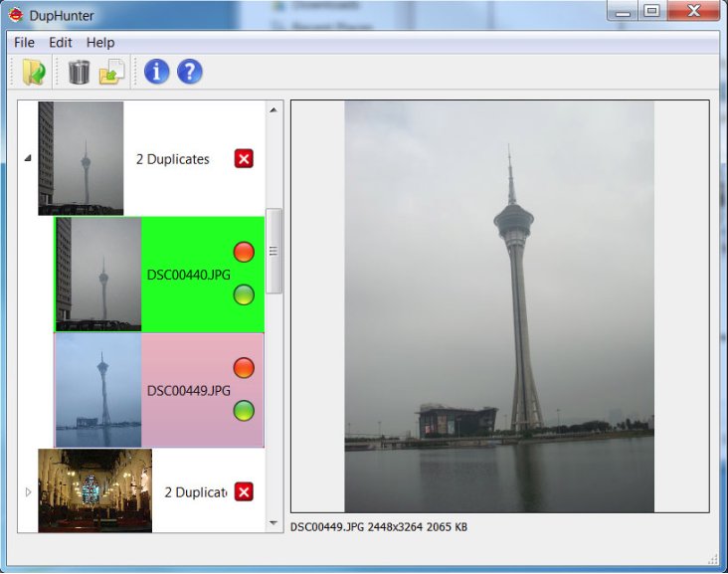Image resolution: width=728 pixels, height=574 pixels.
Task: Close the DupHunter window
Action: click(x=693, y=11)
